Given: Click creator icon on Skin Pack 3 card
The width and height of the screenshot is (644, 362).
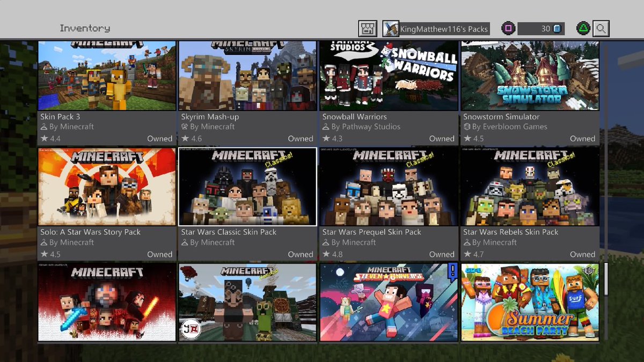Looking at the screenshot, I should [44, 127].
